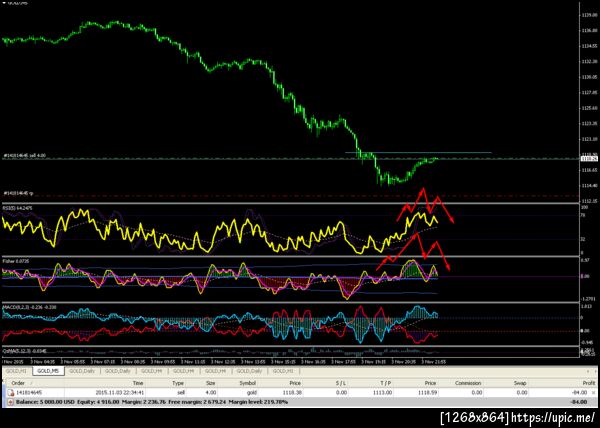600x428 pixels.
Task: Click the Balance: 5 000.00 USD summary line
Action: pos(152,402)
